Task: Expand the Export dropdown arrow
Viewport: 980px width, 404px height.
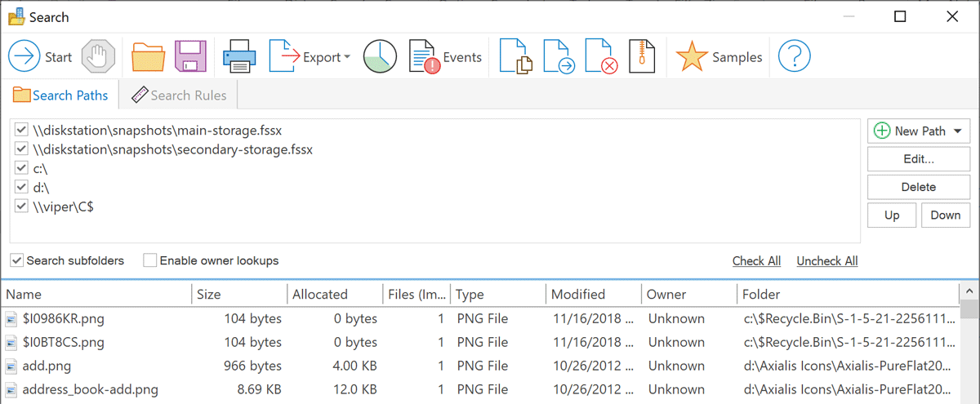Action: (347, 57)
